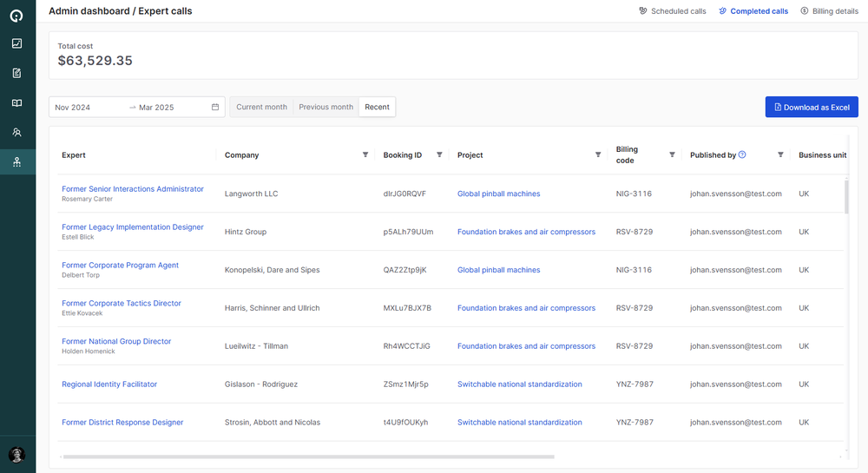Click the app logo in sidebar

[x=16, y=15]
